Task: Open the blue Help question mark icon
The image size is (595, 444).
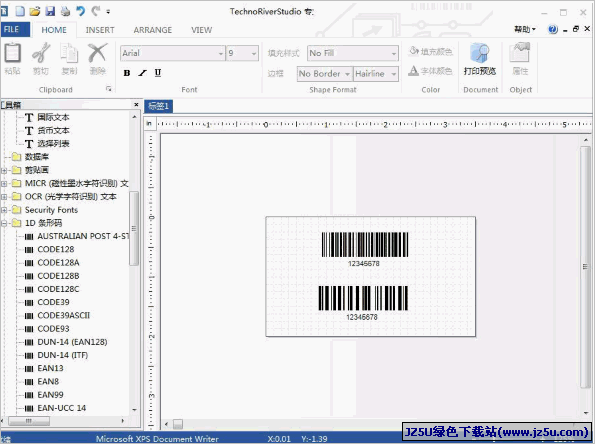Action: [553, 29]
